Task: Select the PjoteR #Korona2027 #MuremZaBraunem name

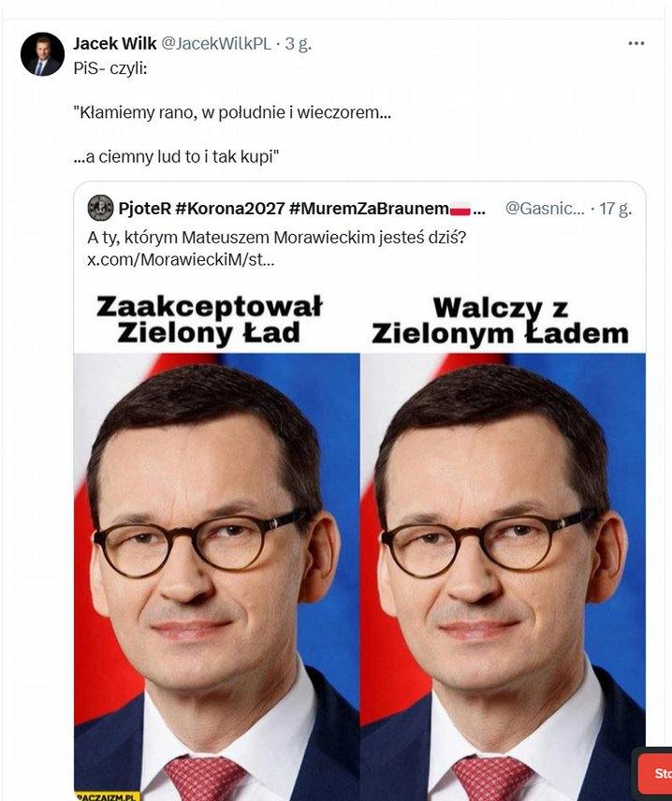Action: point(284,209)
